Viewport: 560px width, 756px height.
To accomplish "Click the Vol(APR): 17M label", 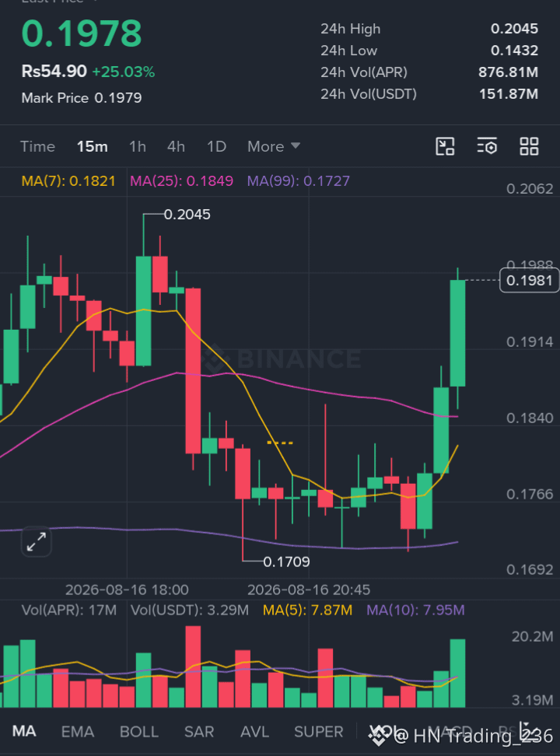I will pos(69,610).
